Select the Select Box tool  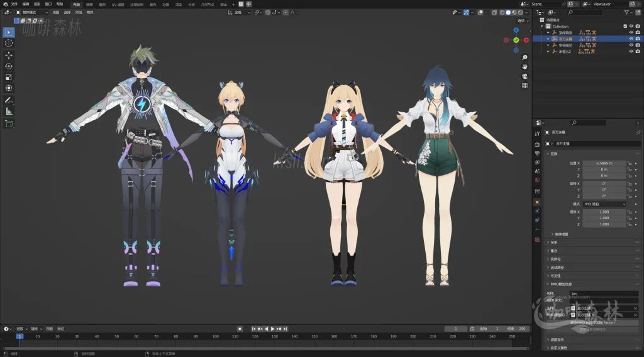click(x=9, y=32)
